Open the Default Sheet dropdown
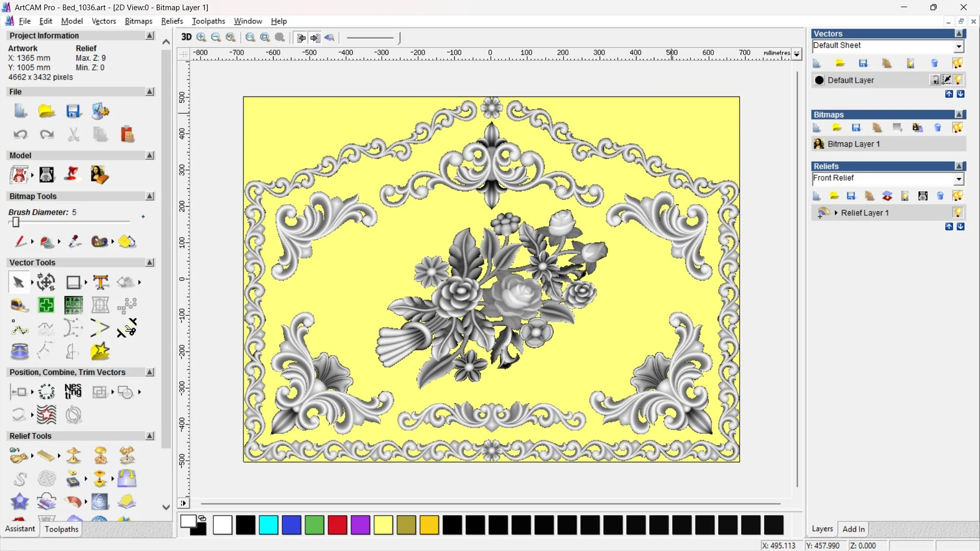Screen dimensions: 980x551 point(959,46)
